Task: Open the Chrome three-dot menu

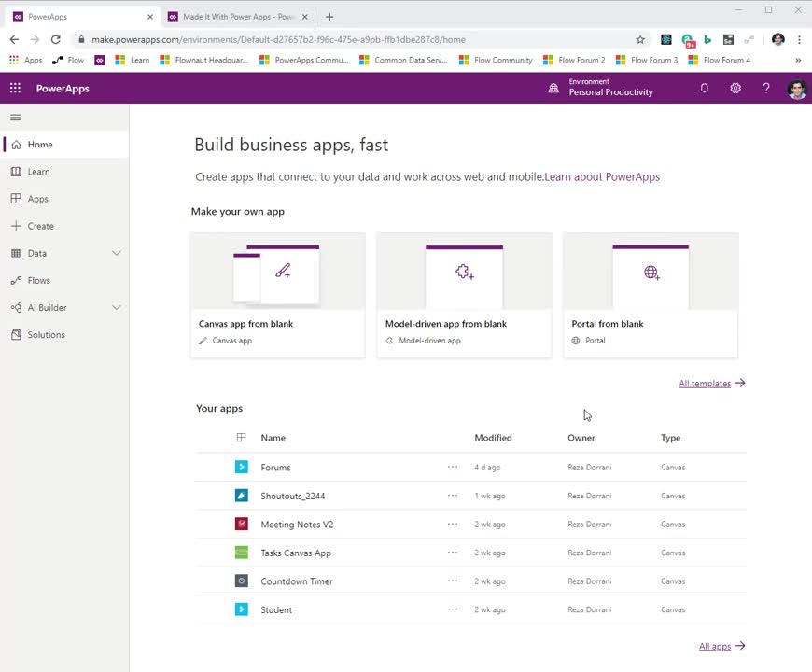Action: [x=799, y=39]
